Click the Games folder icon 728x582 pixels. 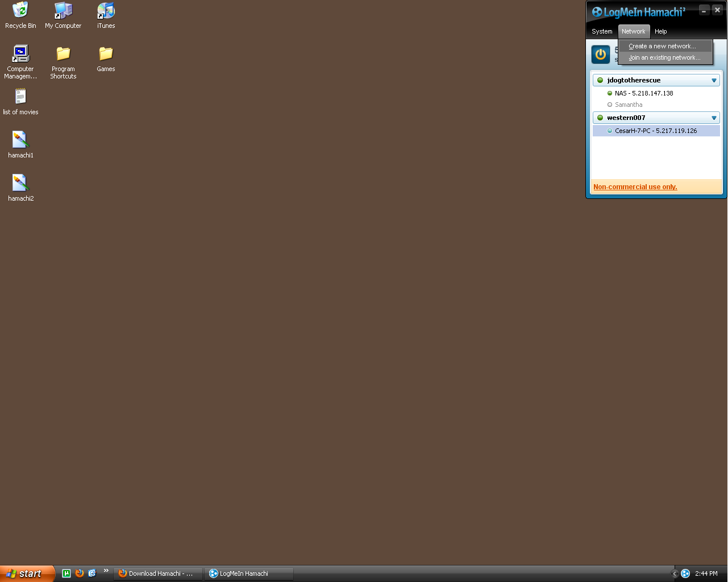click(x=106, y=54)
